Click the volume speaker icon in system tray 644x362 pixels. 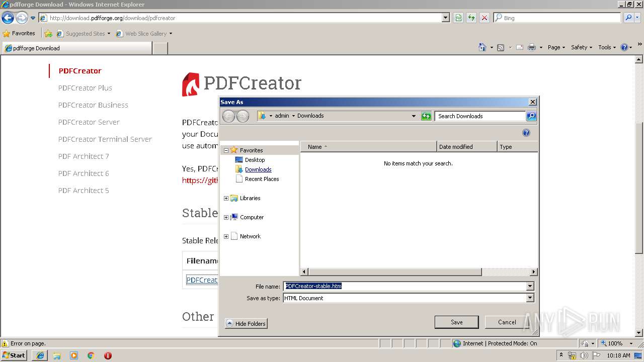click(584, 355)
